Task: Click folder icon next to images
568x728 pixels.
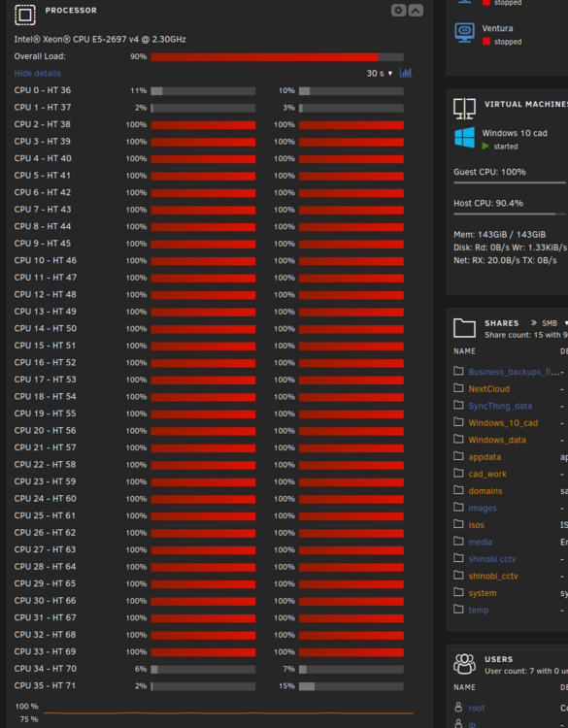Action: [458, 507]
